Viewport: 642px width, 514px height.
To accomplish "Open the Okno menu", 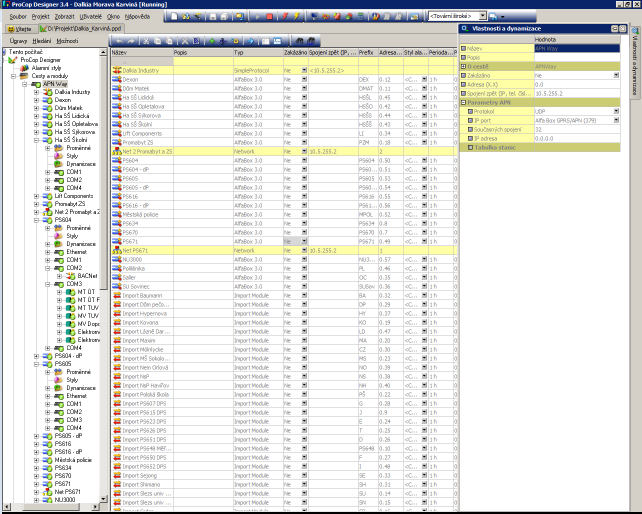I will click(113, 16).
